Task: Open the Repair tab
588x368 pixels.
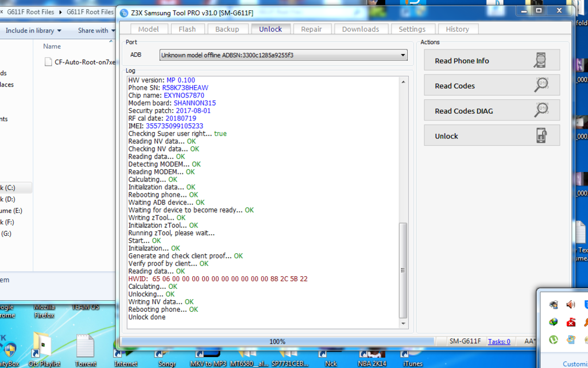Action: 312,29
